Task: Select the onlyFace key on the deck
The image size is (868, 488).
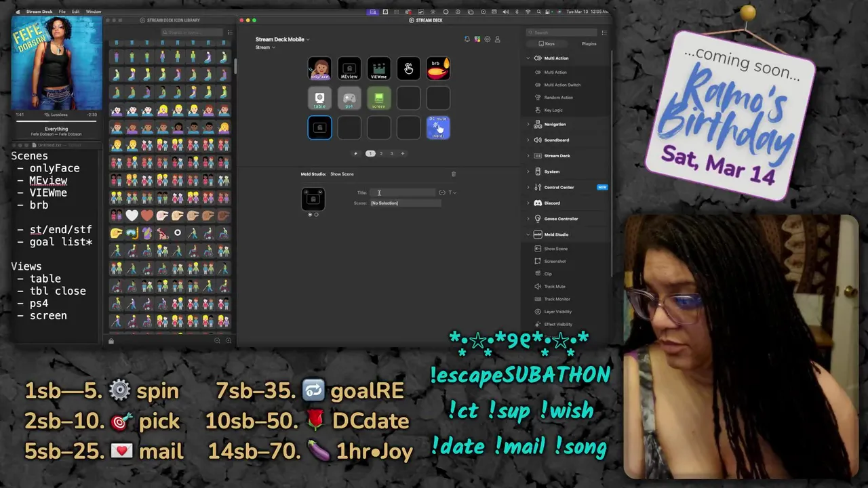Action: (x=319, y=68)
